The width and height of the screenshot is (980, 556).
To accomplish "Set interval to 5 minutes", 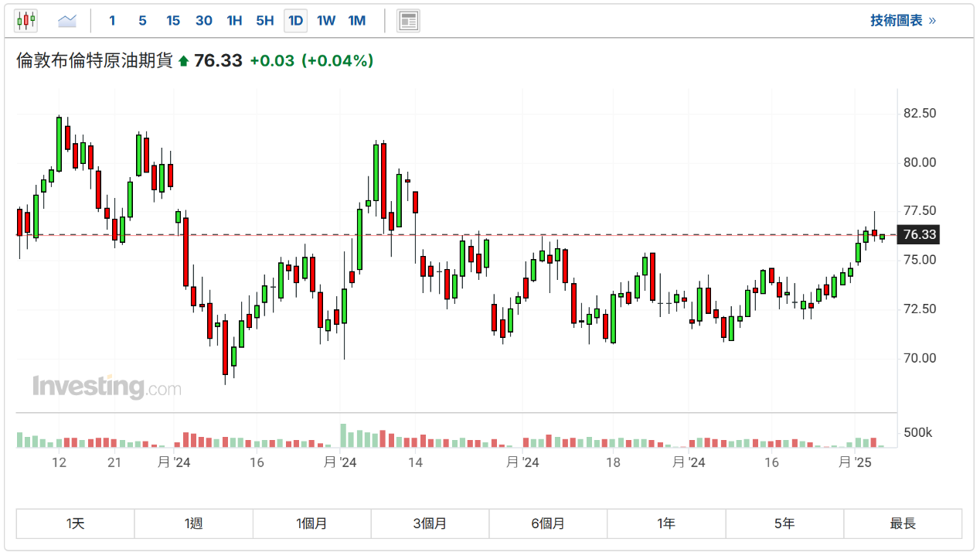I will pos(142,21).
